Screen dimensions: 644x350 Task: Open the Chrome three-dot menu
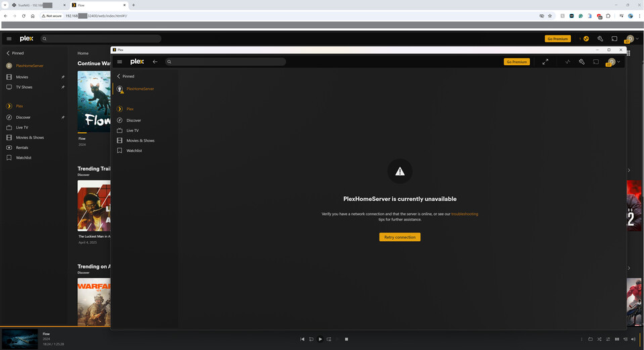[639, 16]
